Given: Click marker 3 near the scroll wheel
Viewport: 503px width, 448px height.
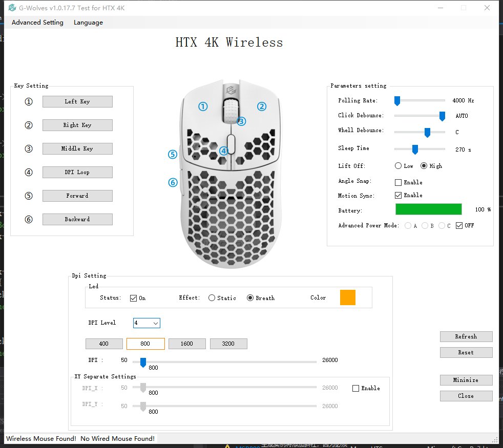Looking at the screenshot, I should (x=241, y=121).
